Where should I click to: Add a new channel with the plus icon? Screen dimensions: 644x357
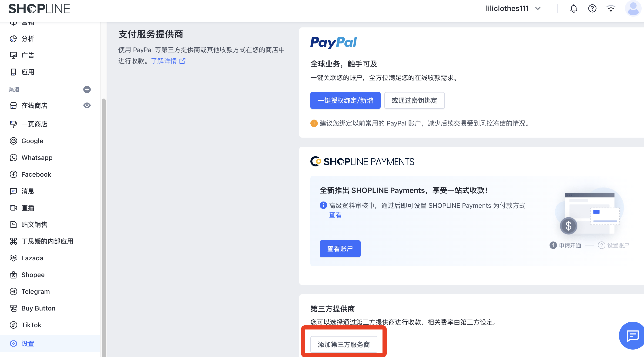click(x=87, y=89)
